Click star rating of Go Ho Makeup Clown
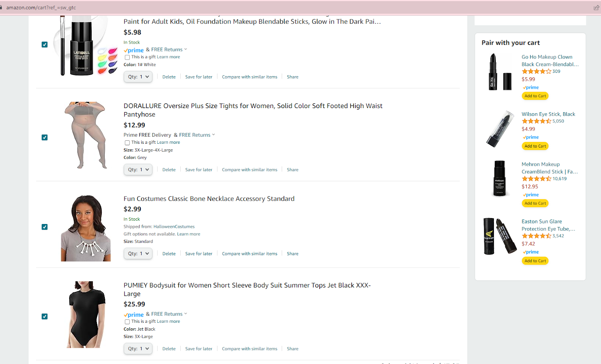This screenshot has height=364, width=601. 536,71
